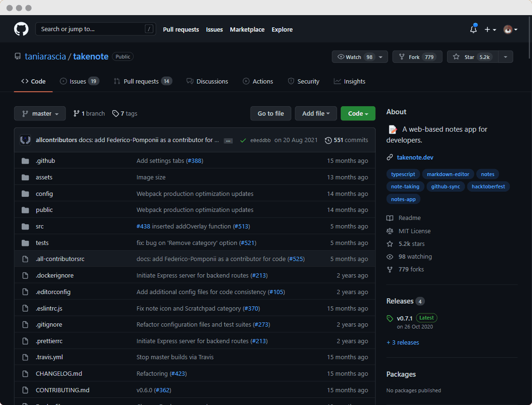View 98 watching in About
This screenshot has width=532, height=405.
click(x=409, y=257)
